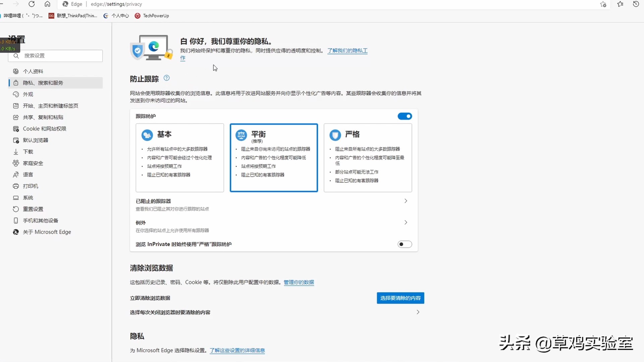Expand 已阻止的跟踪器 row chevron
Screen dimensions: 644x362
click(x=406, y=201)
